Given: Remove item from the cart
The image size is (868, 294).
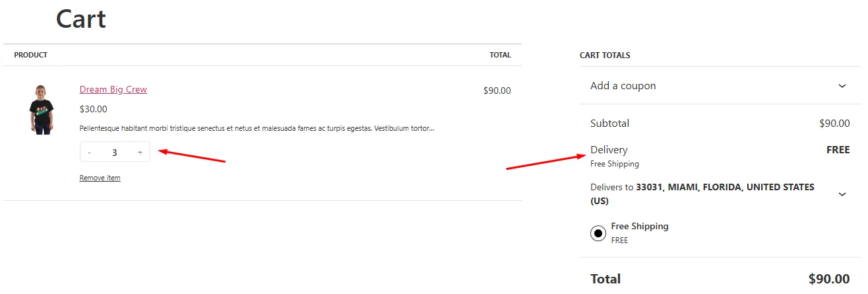Looking at the screenshot, I should (x=100, y=178).
